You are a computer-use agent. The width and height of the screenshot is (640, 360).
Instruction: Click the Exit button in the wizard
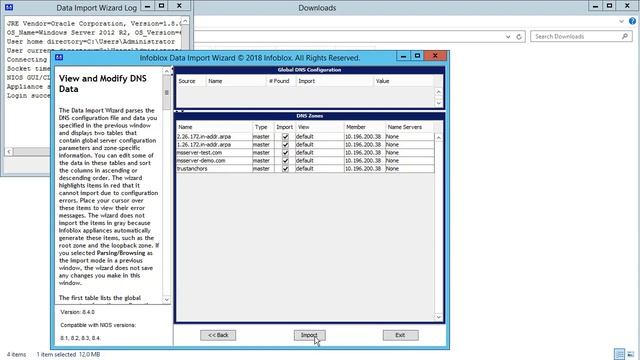(x=400, y=335)
